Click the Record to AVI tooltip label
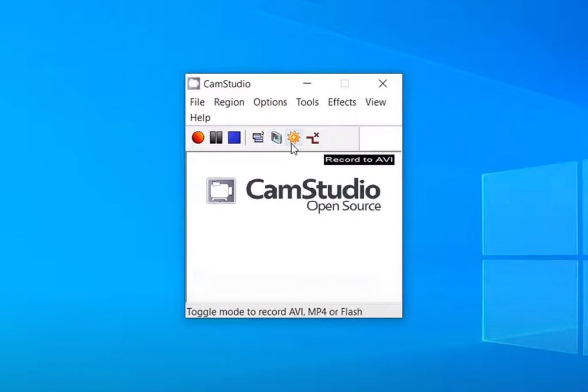 (359, 160)
